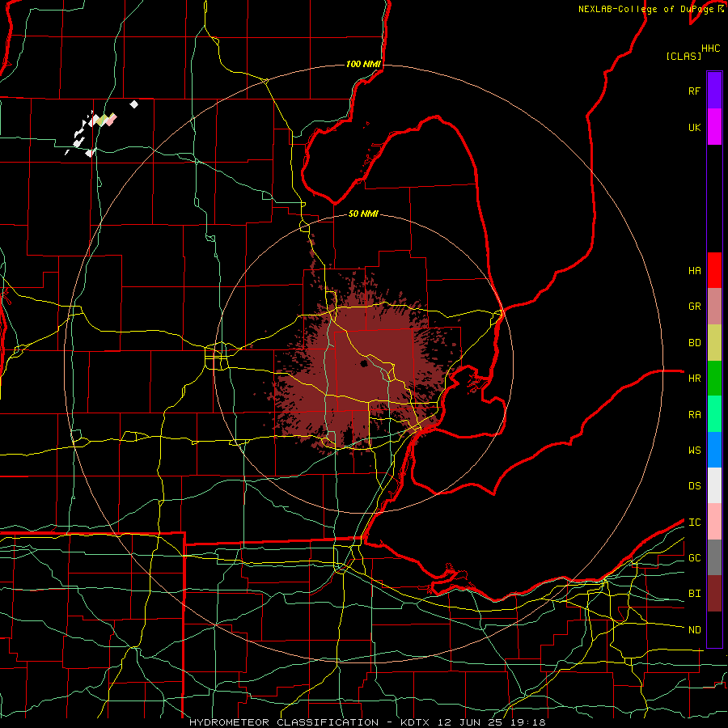Click the DS legend label
Screen dimensions: 728x728
click(x=694, y=486)
